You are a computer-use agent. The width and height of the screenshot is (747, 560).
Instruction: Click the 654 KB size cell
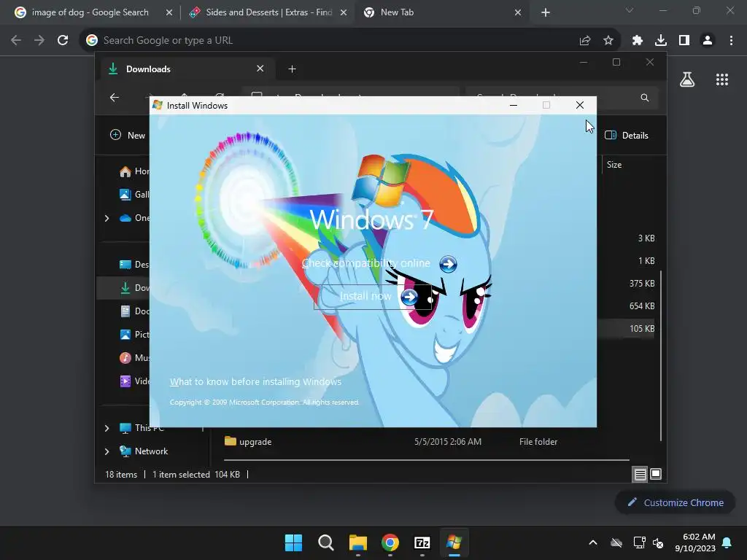(x=642, y=306)
